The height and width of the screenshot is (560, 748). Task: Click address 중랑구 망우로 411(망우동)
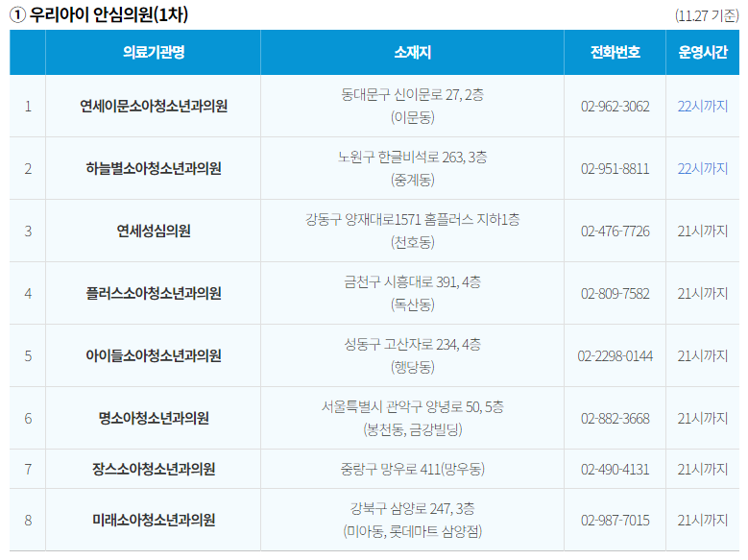412,469
